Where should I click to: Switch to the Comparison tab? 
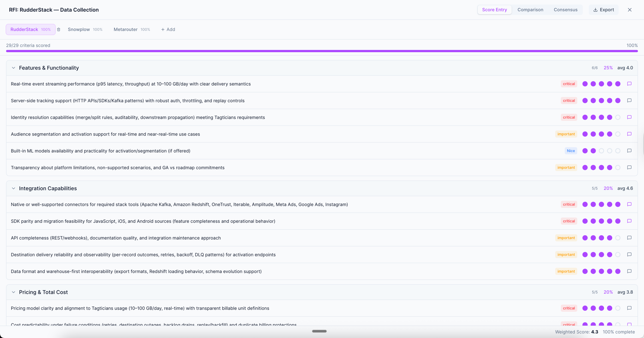[530, 10]
